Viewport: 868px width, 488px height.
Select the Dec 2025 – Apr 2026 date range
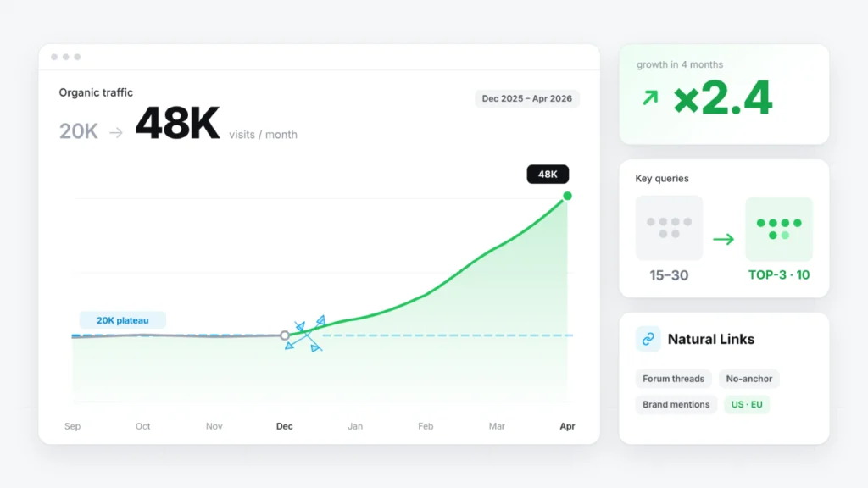point(527,98)
